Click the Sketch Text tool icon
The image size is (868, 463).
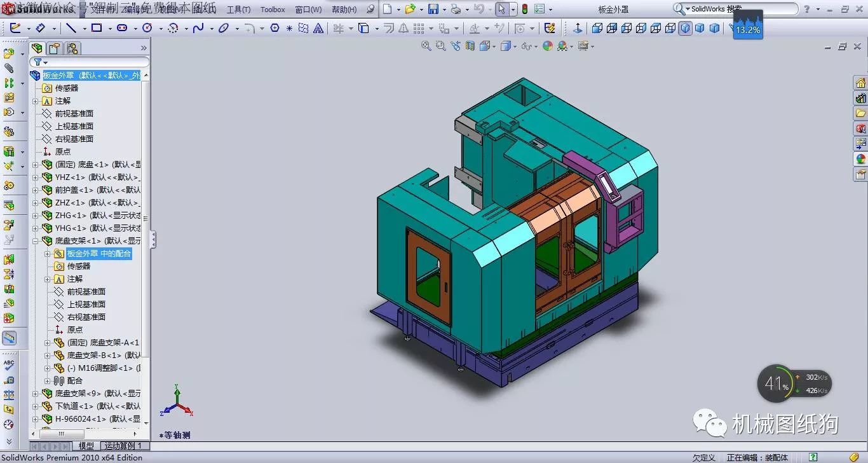(318, 29)
